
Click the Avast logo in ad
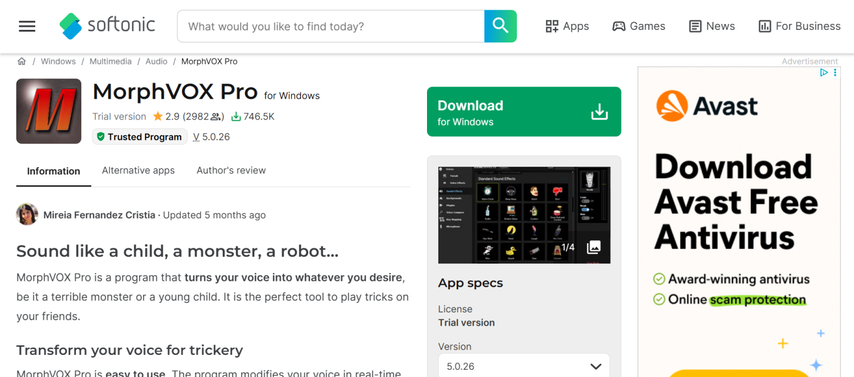point(706,106)
